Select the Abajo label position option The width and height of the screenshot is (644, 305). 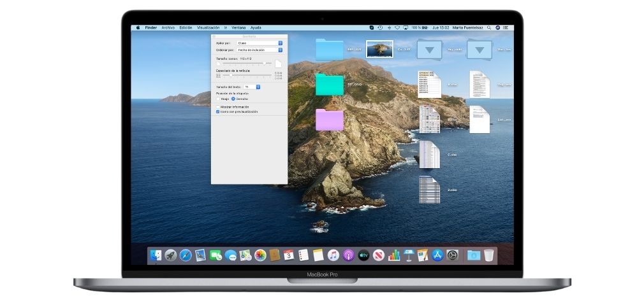[x=218, y=99]
